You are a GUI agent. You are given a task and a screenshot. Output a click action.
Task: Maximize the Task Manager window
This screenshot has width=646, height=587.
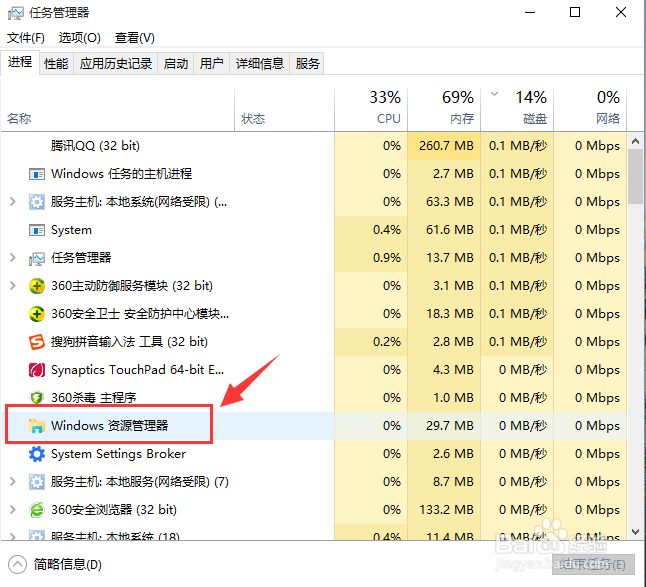[575, 13]
